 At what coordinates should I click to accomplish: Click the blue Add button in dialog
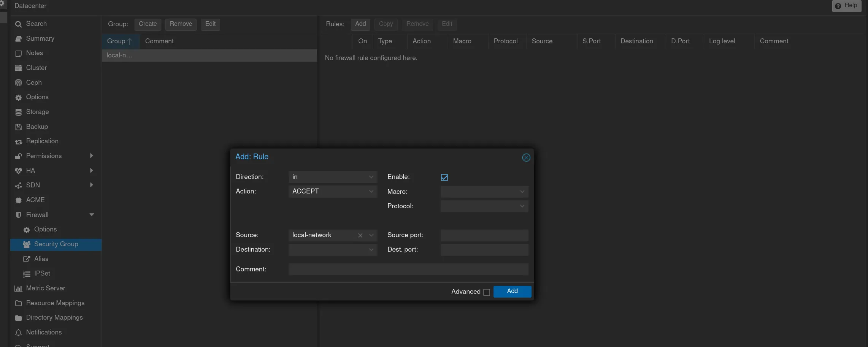[512, 291]
